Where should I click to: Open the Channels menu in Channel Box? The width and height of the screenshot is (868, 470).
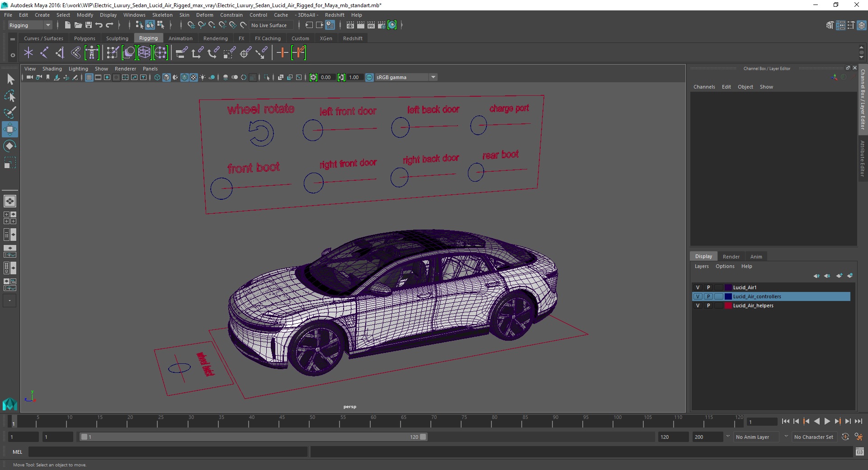[704, 87]
